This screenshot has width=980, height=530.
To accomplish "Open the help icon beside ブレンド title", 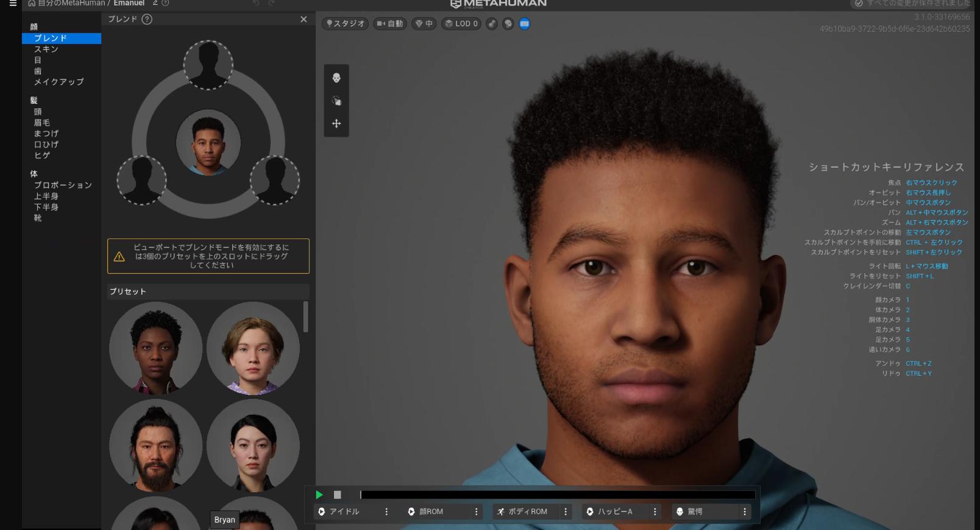I will tap(147, 19).
